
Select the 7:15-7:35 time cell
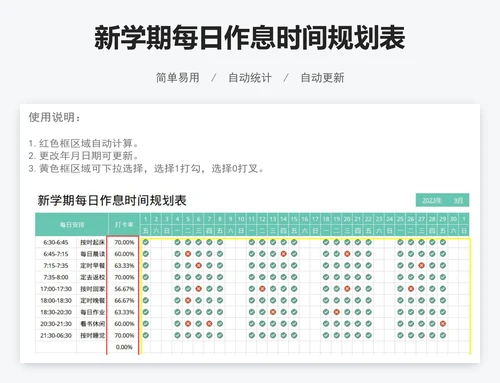tap(56, 266)
